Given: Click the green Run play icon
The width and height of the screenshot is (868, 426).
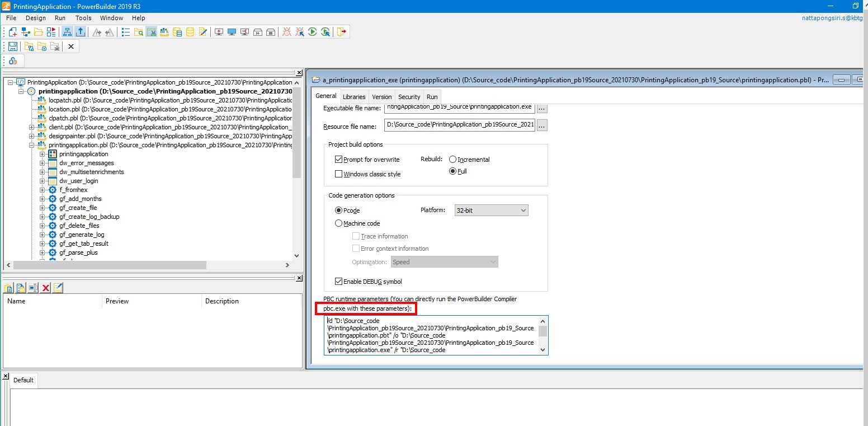Looking at the screenshot, I should (x=313, y=32).
